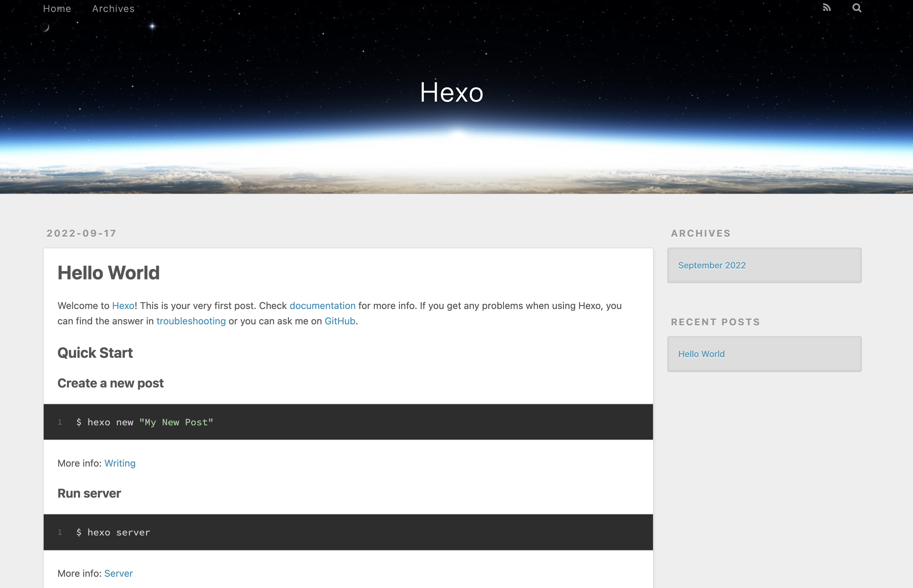Image resolution: width=913 pixels, height=588 pixels.
Task: Follow the Hexo link in welcome text
Action: 123,306
